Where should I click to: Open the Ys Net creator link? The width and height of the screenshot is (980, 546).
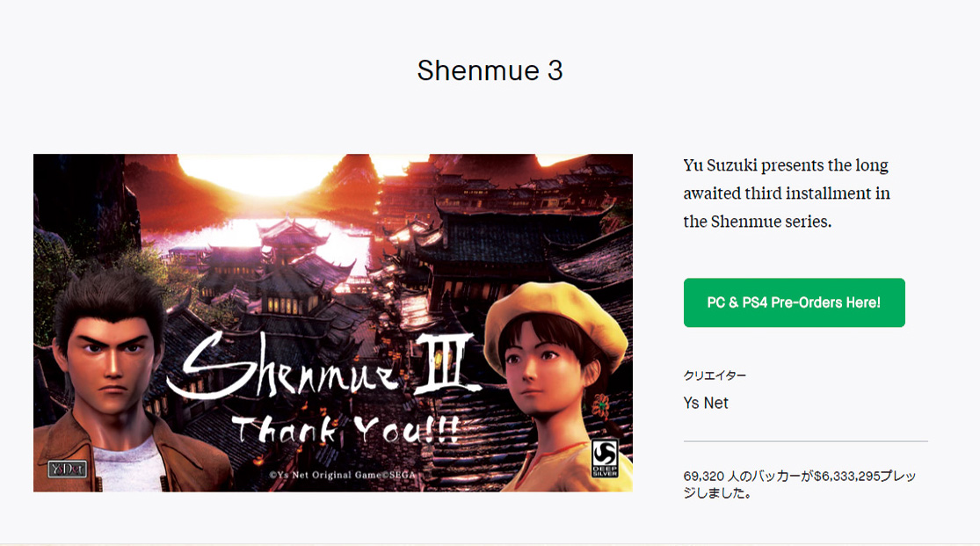[706, 404]
